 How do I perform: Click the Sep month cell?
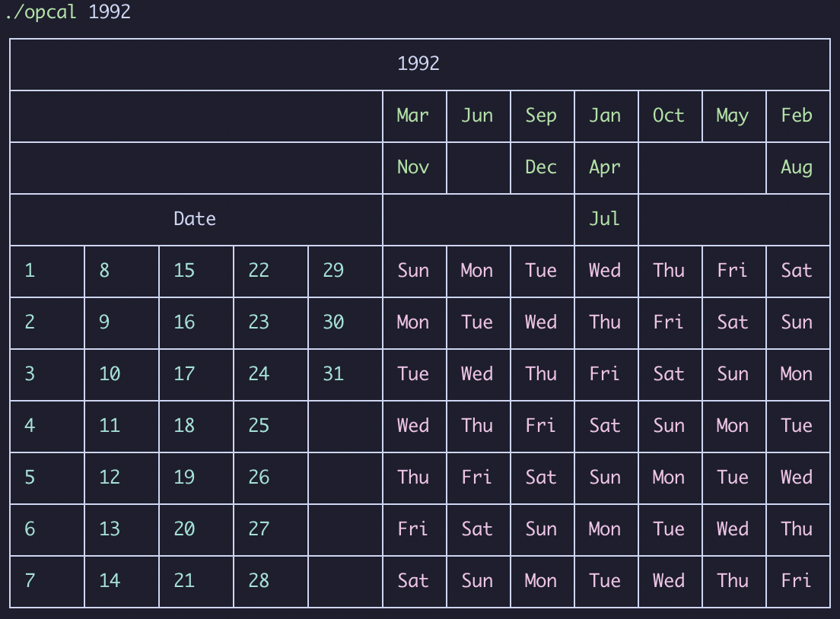click(x=541, y=116)
